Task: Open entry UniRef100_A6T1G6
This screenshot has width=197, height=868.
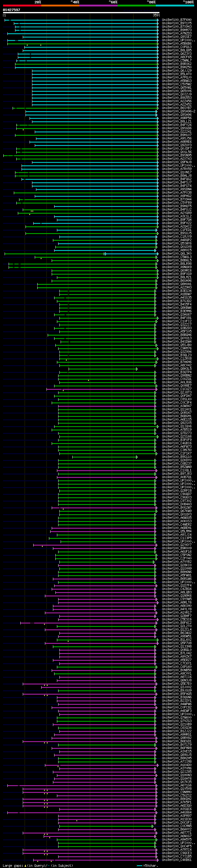Action: (177, 785)
